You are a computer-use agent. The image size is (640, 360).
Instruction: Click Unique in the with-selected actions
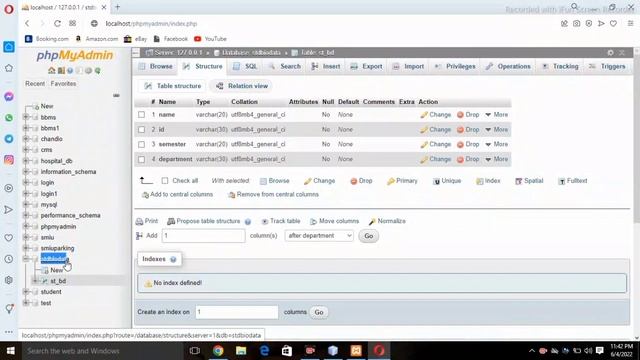click(x=447, y=181)
